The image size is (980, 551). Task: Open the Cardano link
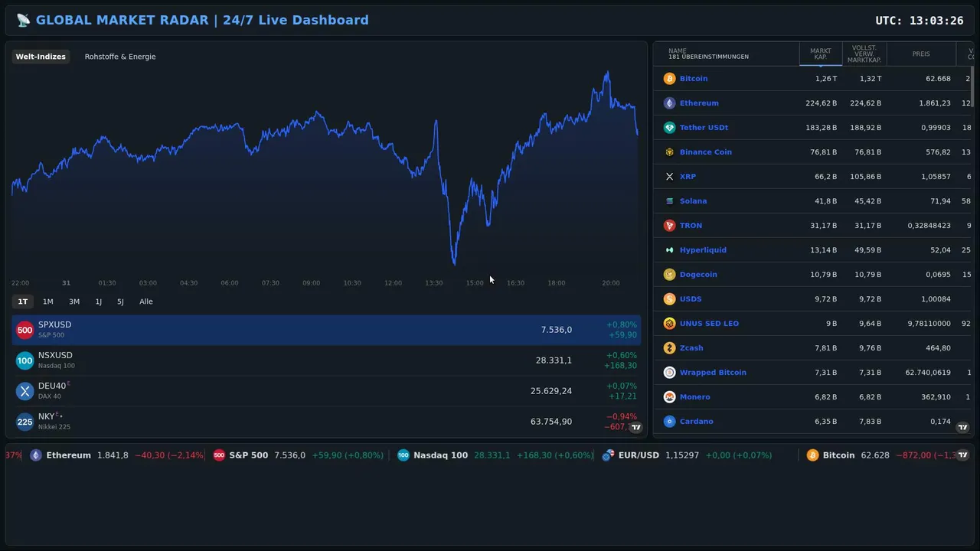(x=697, y=422)
